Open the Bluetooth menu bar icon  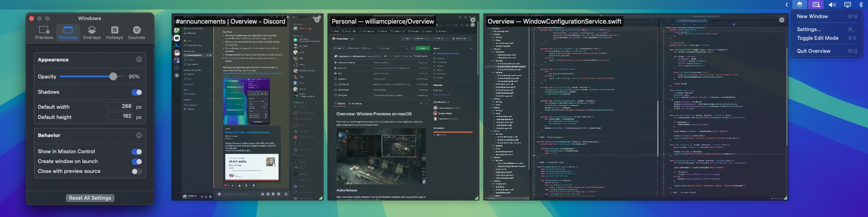[x=861, y=5]
